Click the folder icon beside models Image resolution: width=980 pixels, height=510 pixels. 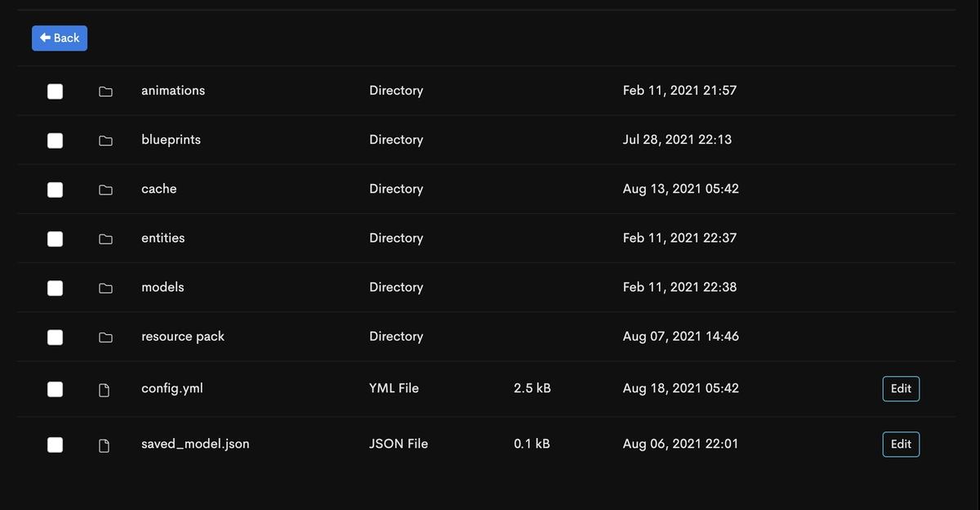(105, 288)
